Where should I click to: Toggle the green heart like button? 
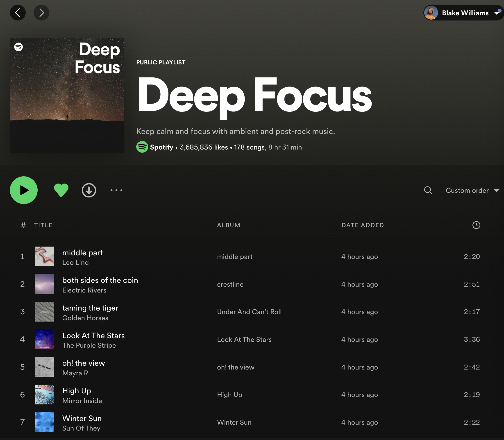click(x=61, y=190)
